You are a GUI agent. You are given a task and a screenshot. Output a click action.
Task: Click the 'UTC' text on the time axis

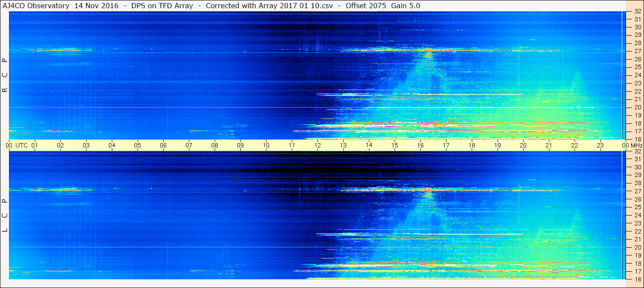coord(21,145)
